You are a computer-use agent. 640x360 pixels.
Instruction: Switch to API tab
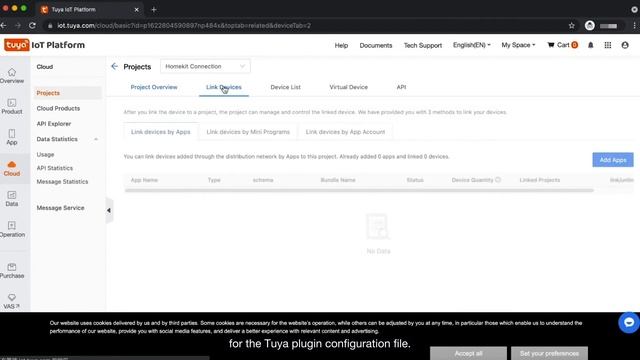[x=401, y=87]
